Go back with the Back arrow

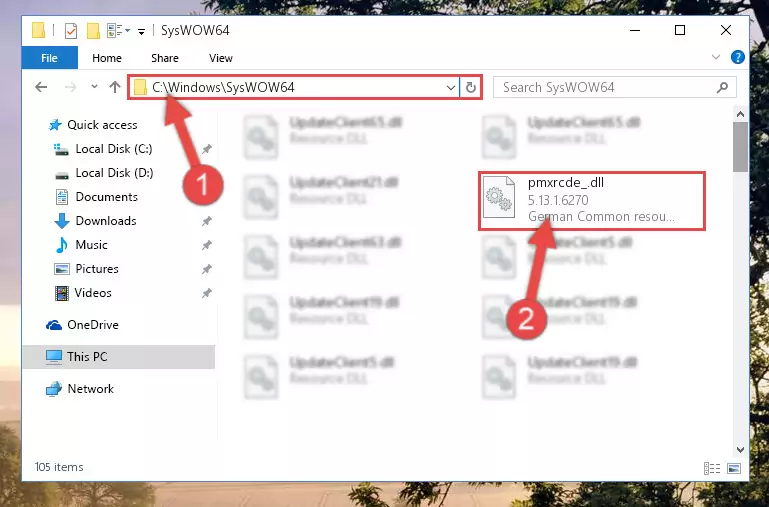coord(41,87)
